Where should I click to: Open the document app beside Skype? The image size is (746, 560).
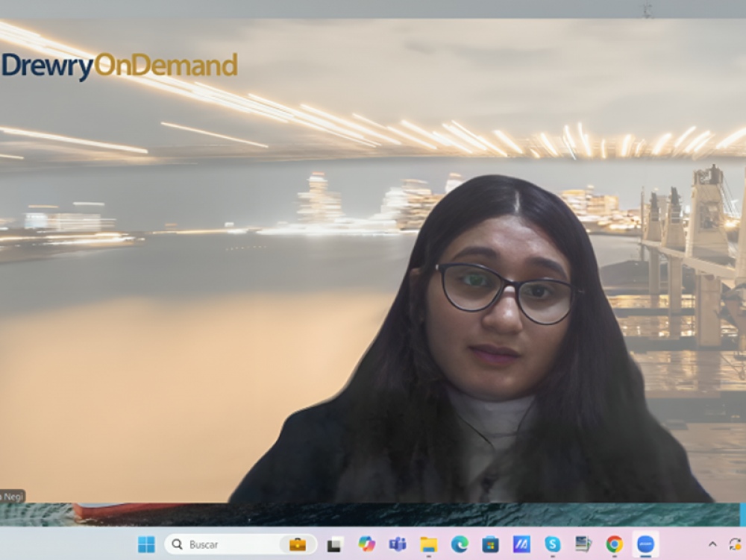click(x=583, y=544)
